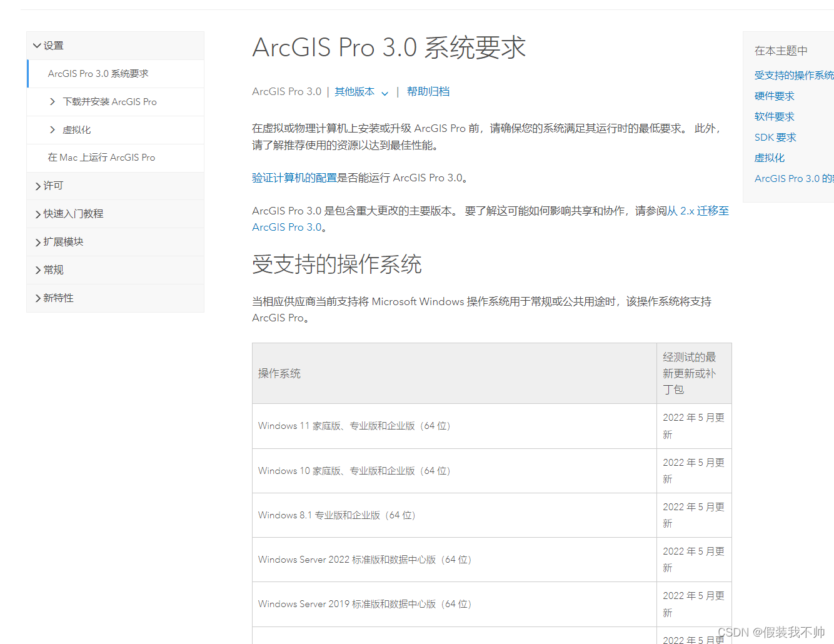
Task: Jump to 硬件要求 section
Action: (x=774, y=96)
